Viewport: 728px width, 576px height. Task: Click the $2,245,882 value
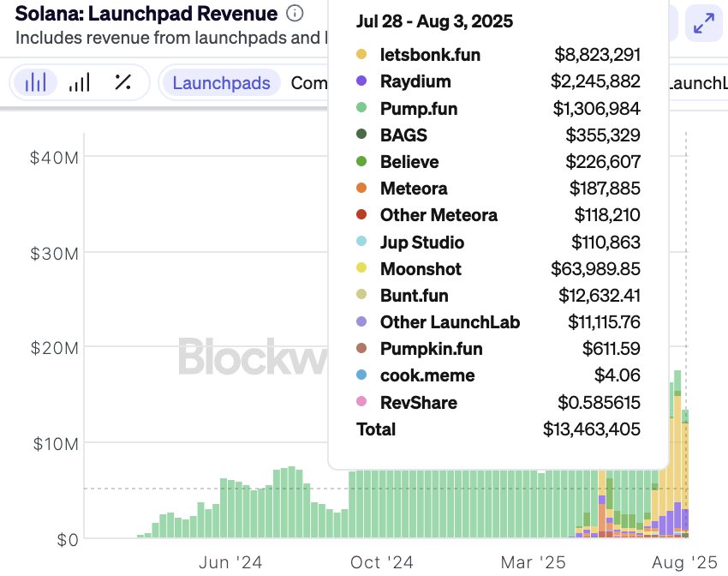click(595, 81)
